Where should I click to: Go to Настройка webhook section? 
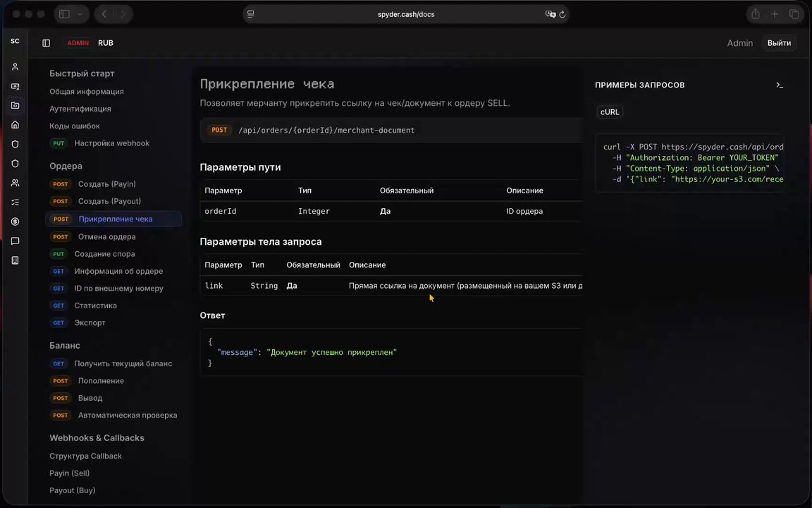[x=113, y=143]
